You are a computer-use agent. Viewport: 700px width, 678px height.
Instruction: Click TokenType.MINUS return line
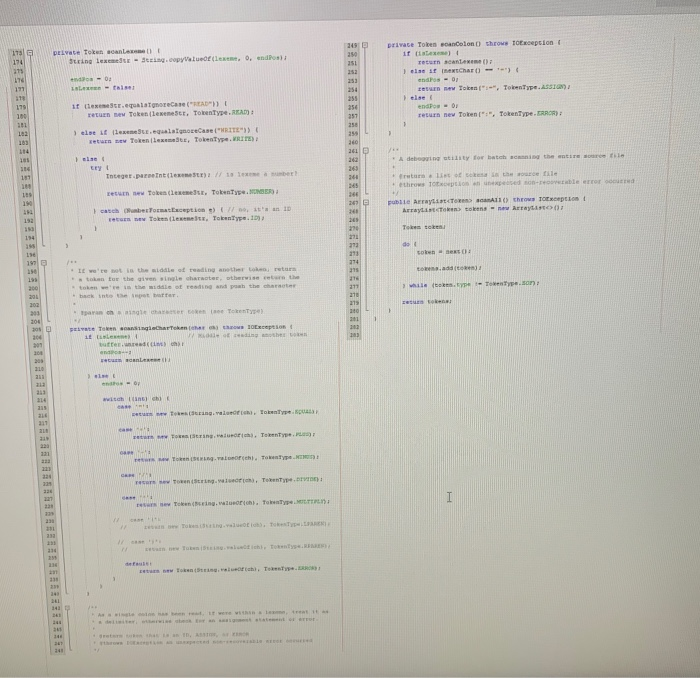226,458
